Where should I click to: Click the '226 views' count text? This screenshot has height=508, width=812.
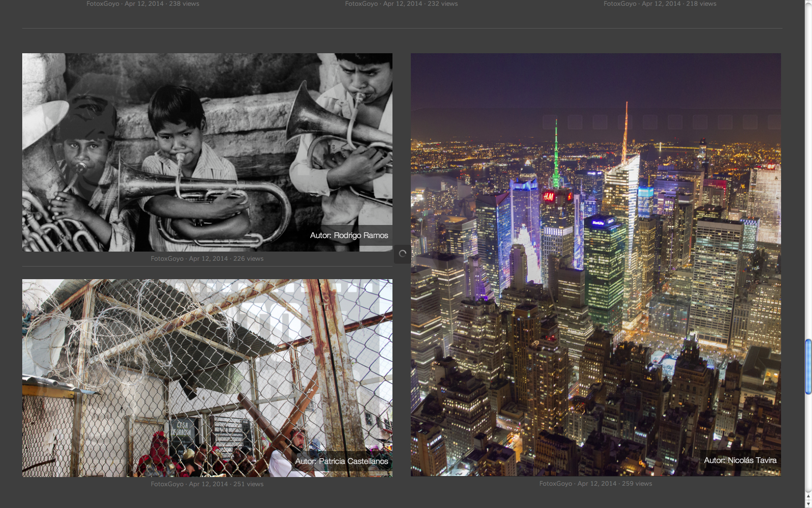tap(248, 259)
